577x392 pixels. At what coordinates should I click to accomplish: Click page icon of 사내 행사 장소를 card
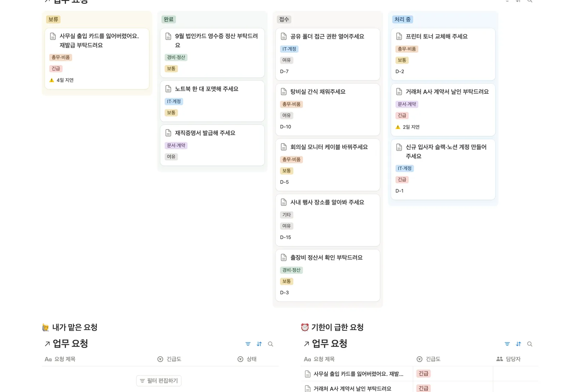point(284,202)
